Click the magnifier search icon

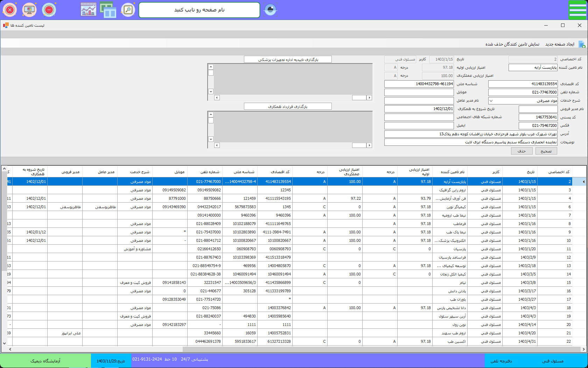[128, 10]
